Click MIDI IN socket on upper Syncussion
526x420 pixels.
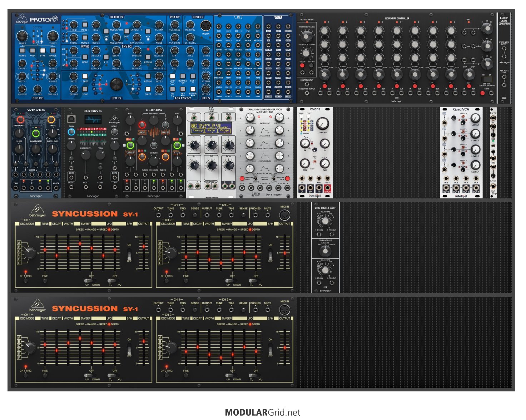click(x=284, y=215)
